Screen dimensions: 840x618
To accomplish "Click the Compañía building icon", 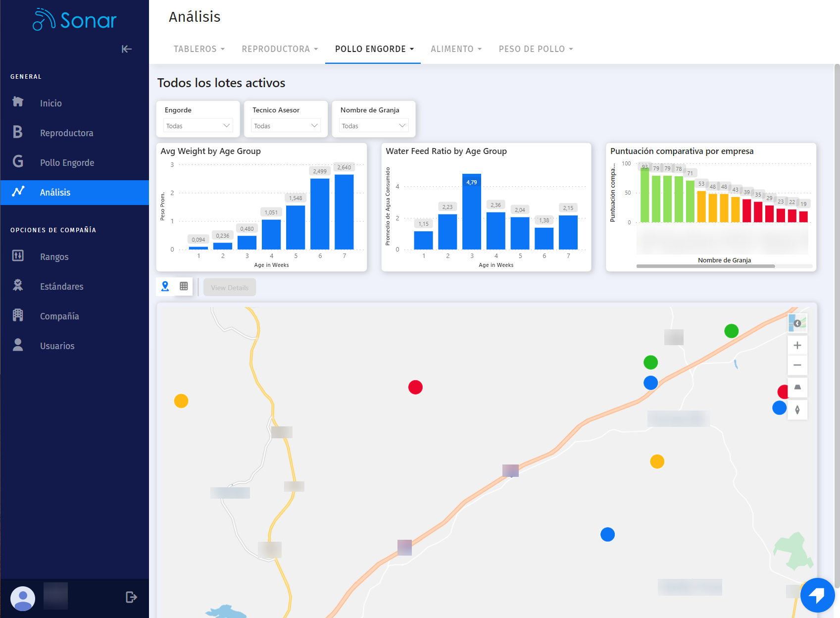I will tap(18, 315).
